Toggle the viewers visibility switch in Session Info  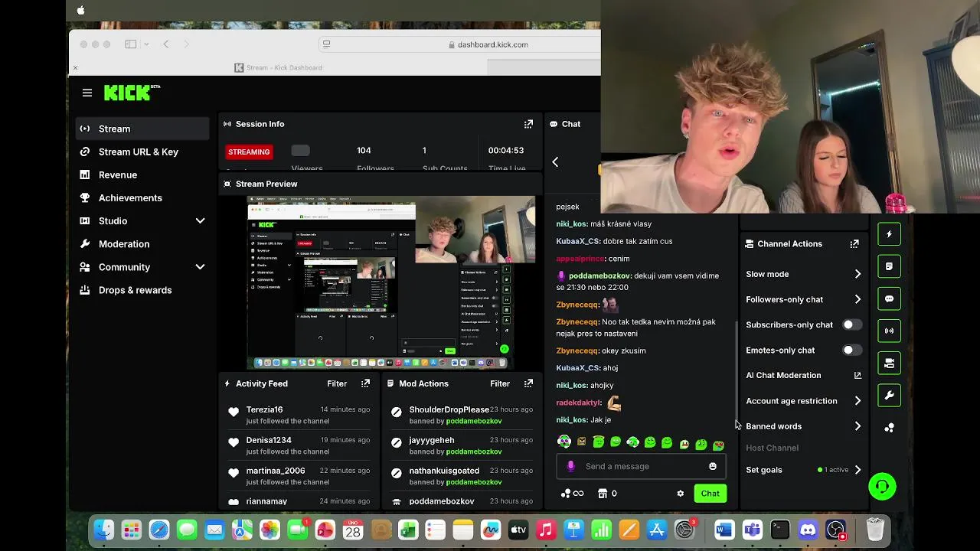300,151
